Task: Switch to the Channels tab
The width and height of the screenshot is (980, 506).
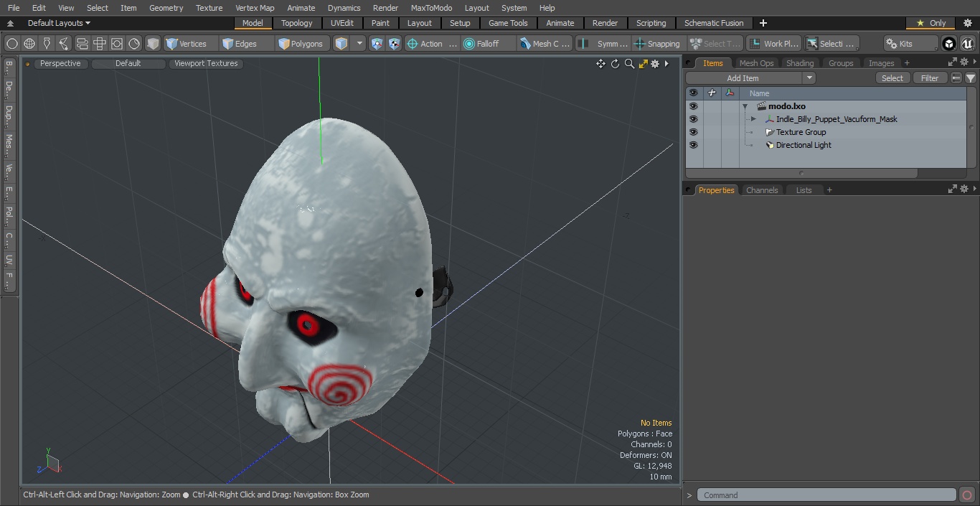Action: click(x=762, y=190)
